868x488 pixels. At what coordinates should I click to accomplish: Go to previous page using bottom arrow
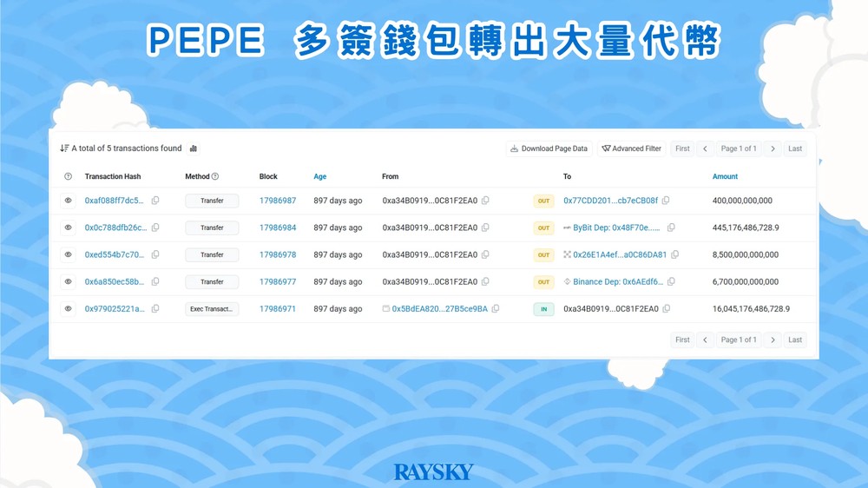click(x=705, y=340)
